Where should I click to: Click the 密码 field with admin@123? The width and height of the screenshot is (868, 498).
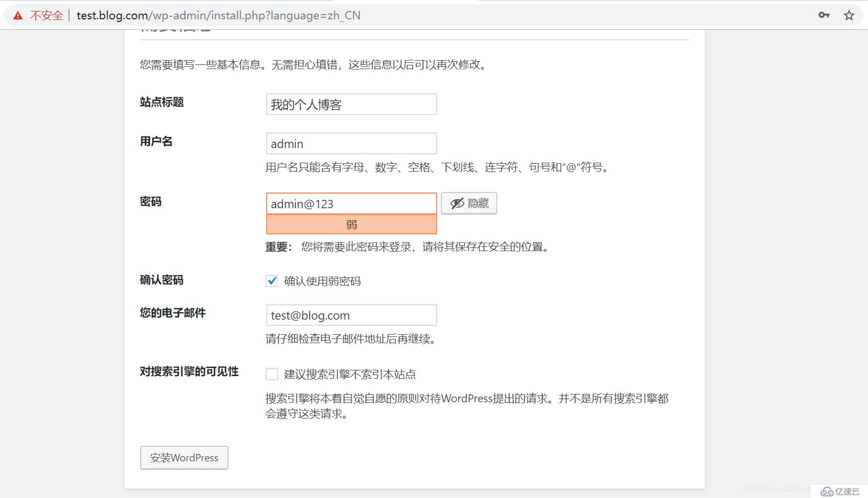click(x=351, y=203)
